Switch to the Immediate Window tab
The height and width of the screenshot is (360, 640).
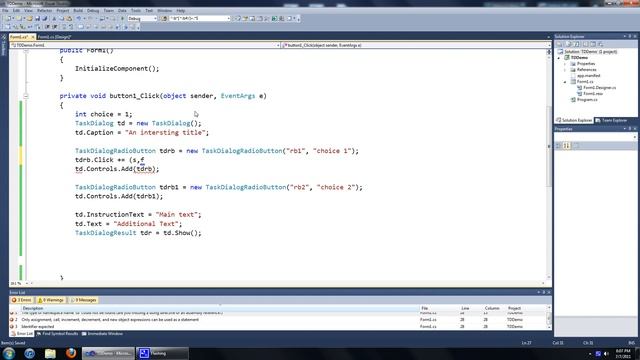[x=102, y=334]
